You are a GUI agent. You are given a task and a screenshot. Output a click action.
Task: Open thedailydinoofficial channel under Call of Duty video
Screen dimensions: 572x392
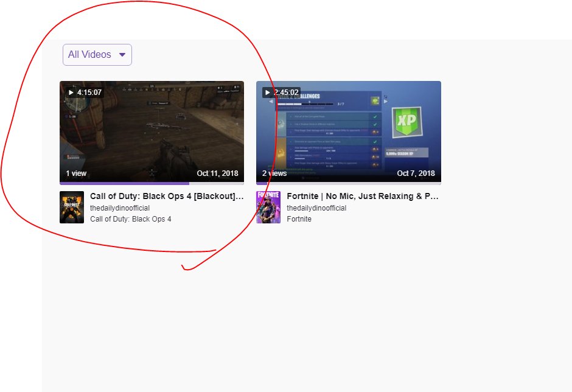click(x=120, y=208)
